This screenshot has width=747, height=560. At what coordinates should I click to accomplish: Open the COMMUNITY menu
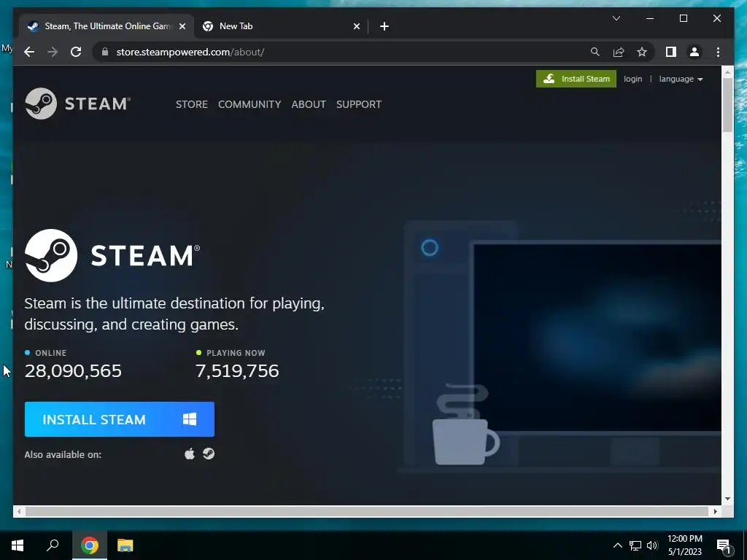[249, 104]
